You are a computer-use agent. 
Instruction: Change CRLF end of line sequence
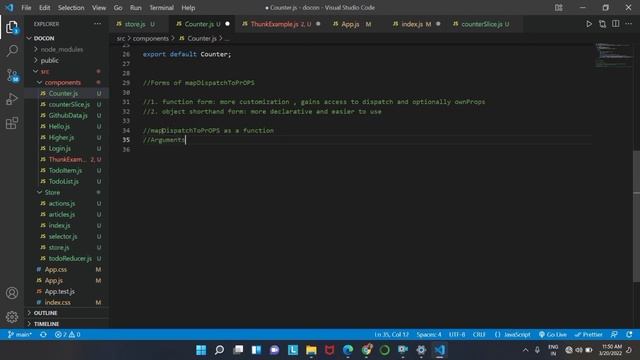pos(479,334)
